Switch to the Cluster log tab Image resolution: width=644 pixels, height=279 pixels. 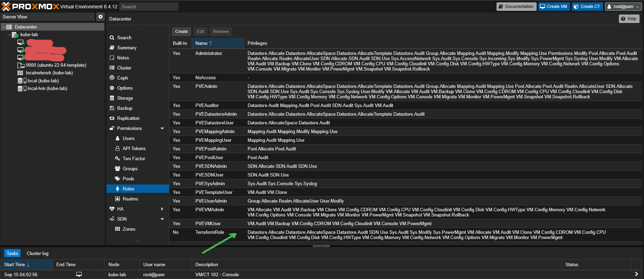38,253
